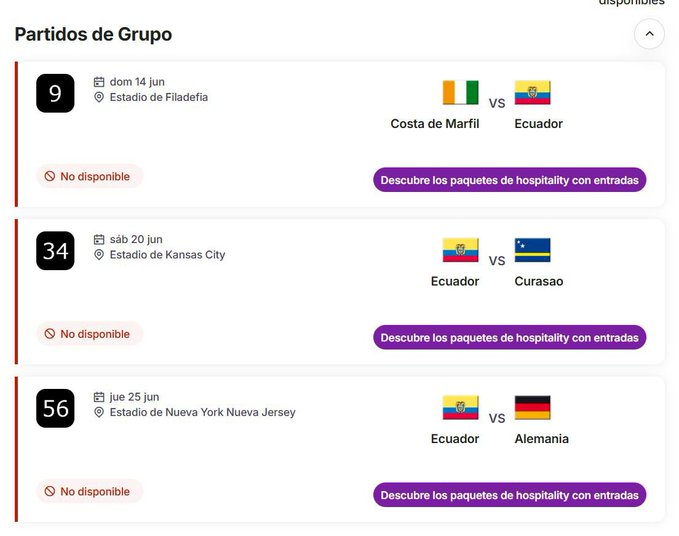Select match number 56 badge

tap(55, 408)
